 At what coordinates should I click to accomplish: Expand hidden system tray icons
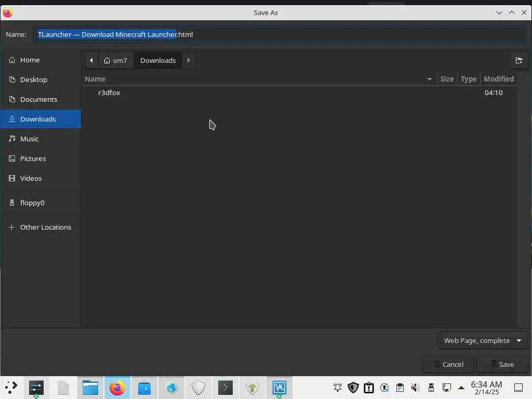click(x=461, y=388)
